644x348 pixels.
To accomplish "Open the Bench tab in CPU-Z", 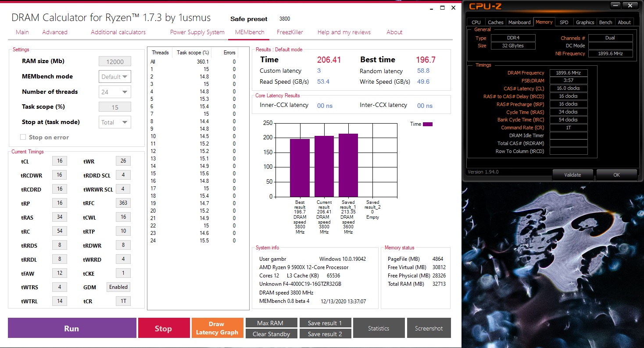I will pyautogui.click(x=605, y=22).
